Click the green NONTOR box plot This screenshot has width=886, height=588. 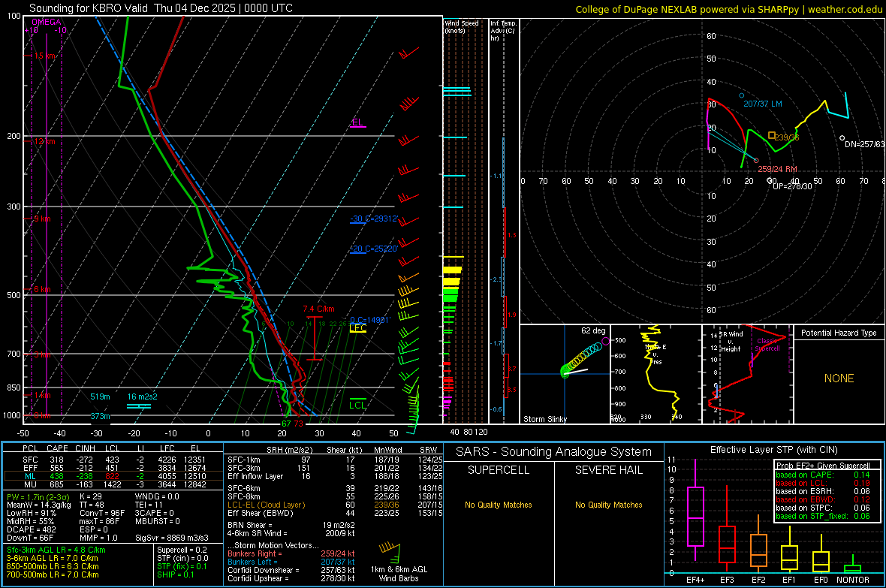click(x=853, y=565)
